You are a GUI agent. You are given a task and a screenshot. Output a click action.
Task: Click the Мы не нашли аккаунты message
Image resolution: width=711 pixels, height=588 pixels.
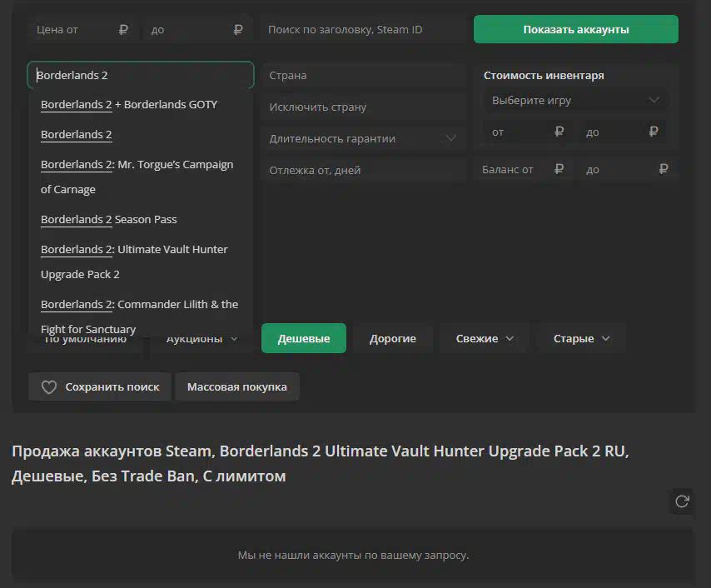pyautogui.click(x=353, y=555)
